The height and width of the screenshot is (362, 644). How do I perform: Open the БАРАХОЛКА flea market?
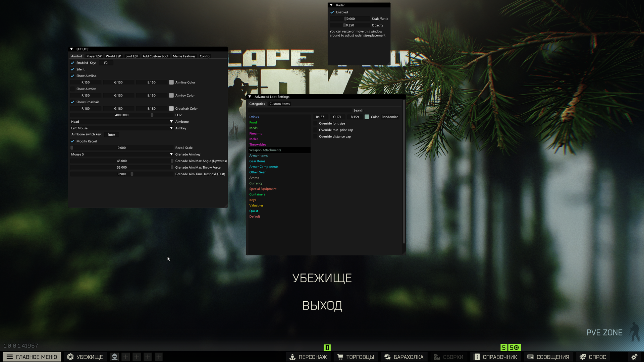pos(404,357)
